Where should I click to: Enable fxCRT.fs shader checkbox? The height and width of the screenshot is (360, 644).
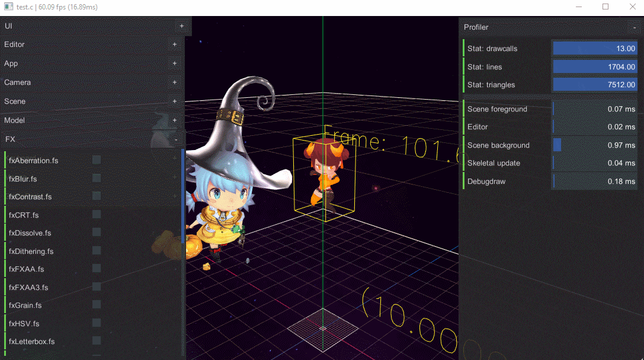coord(97,215)
